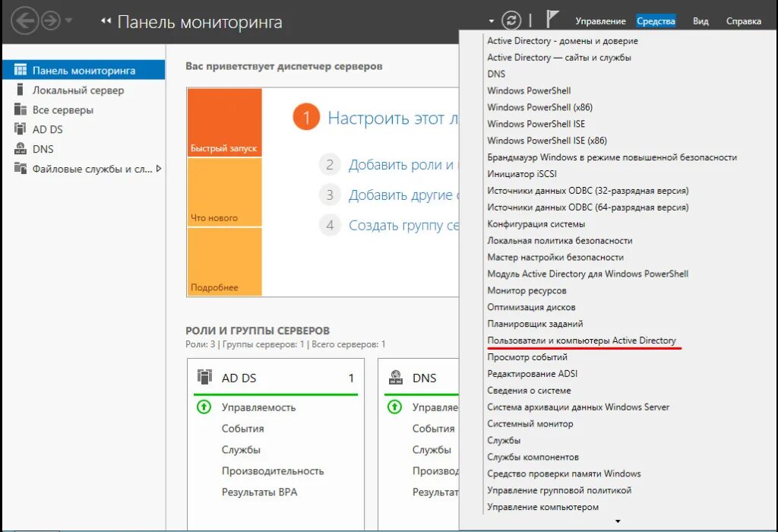Click DNS role tile icon
The width and height of the screenshot is (778, 532).
pos(395,378)
